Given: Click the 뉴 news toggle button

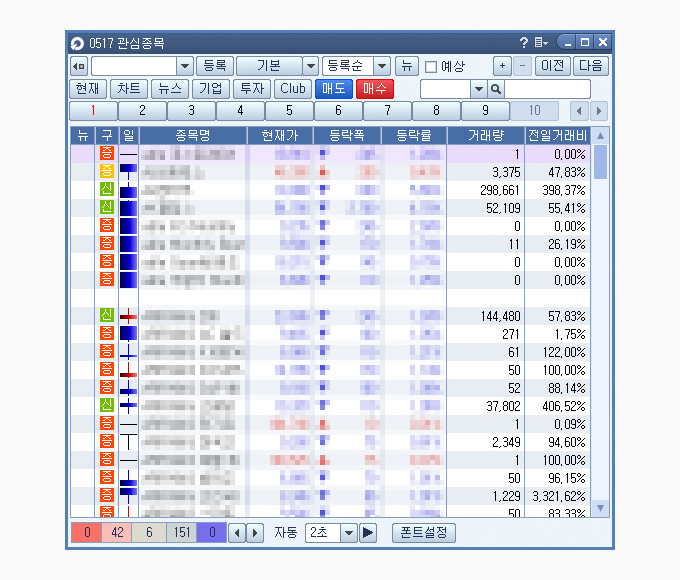Looking at the screenshot, I should coord(407,66).
